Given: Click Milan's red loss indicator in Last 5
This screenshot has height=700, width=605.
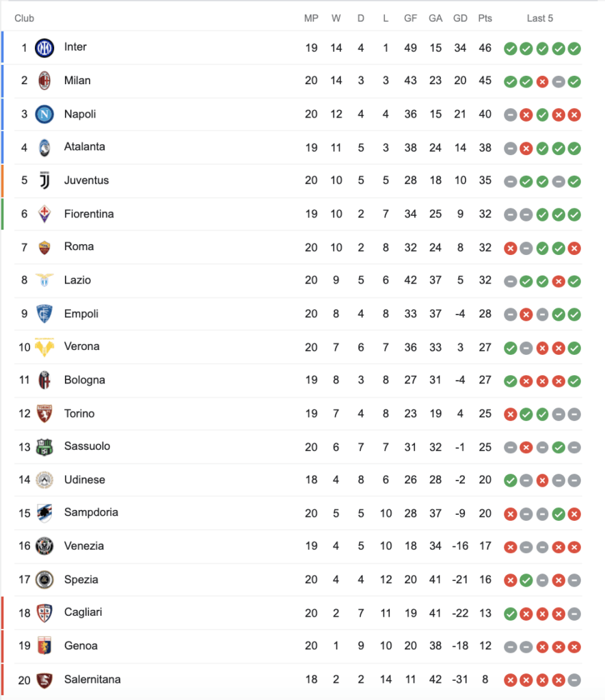Looking at the screenshot, I should tap(542, 82).
